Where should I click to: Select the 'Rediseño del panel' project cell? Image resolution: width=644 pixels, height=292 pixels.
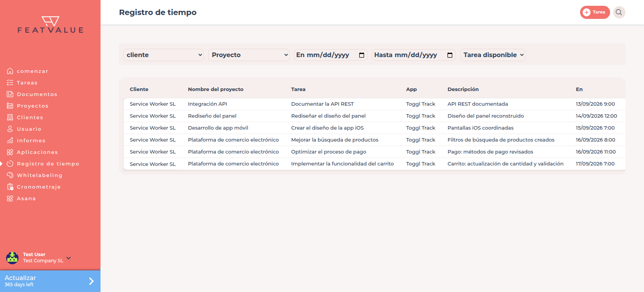coord(212,116)
